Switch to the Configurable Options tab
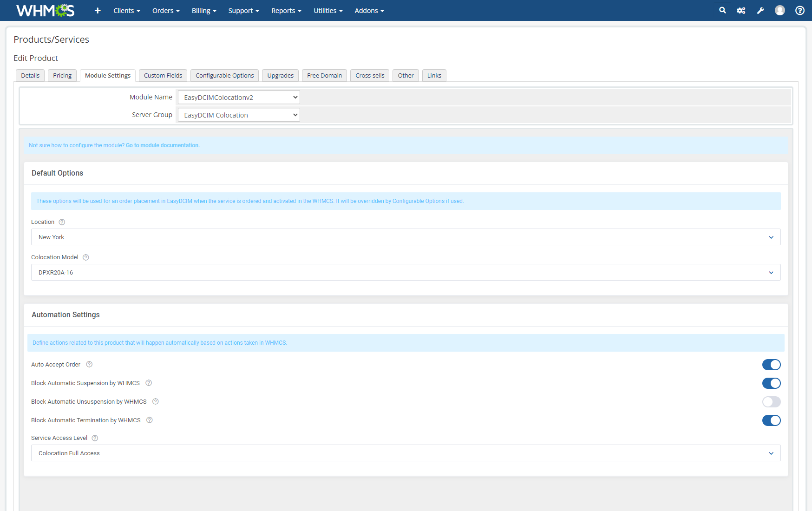 point(224,75)
